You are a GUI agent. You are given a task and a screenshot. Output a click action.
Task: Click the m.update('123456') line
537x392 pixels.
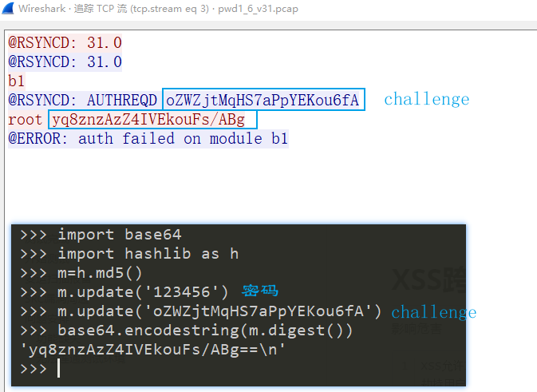[x=124, y=292]
